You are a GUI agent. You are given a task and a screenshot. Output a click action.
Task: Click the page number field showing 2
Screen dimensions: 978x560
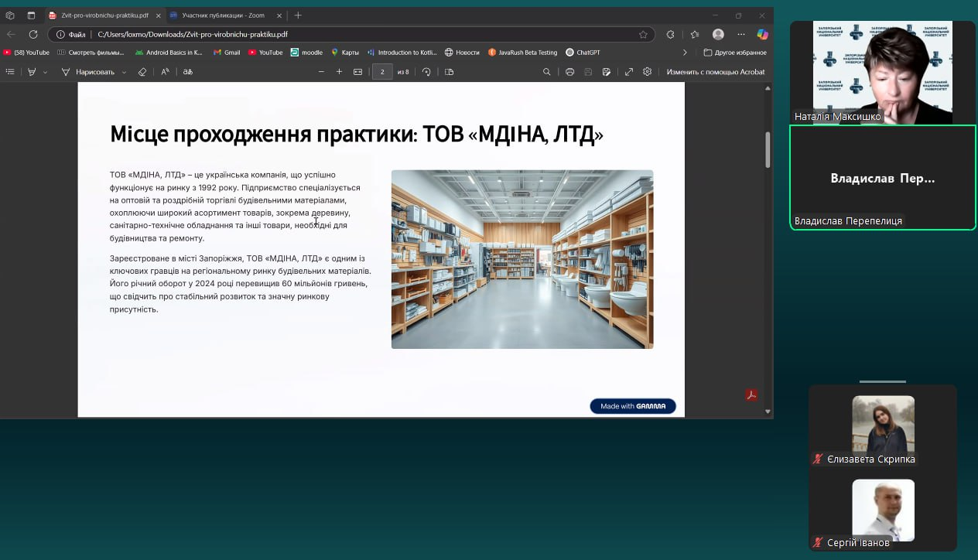coord(382,72)
